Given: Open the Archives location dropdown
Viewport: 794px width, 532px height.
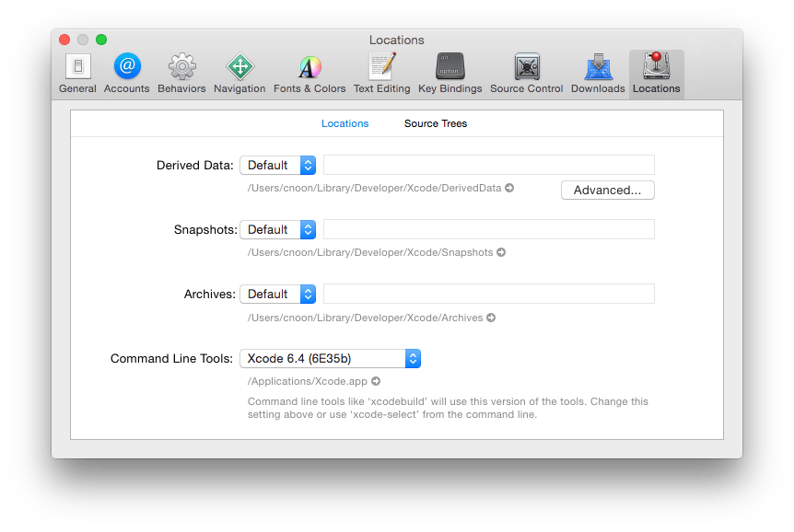Looking at the screenshot, I should (278, 294).
